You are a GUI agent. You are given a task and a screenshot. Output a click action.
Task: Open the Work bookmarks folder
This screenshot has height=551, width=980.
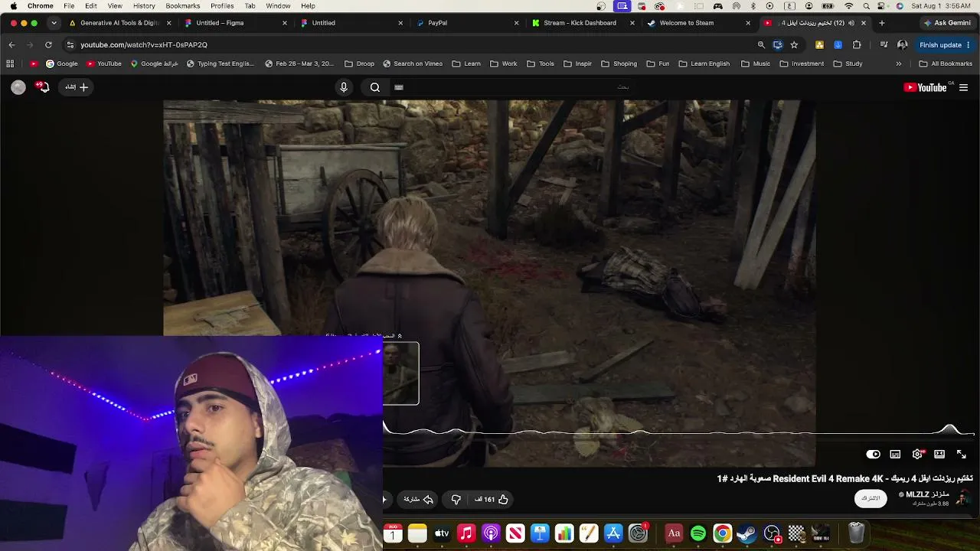tap(504, 64)
